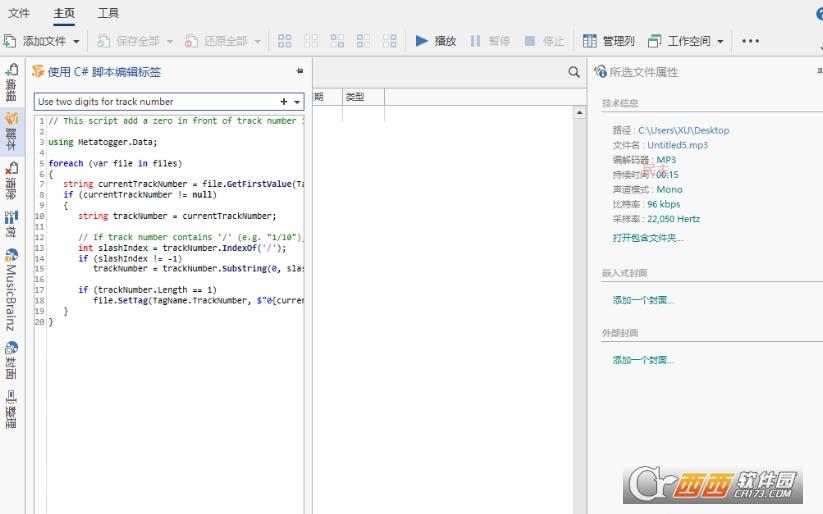Image resolution: width=823 pixels, height=514 pixels.
Task: Open the 清除 sidebar tab
Action: 12,181
